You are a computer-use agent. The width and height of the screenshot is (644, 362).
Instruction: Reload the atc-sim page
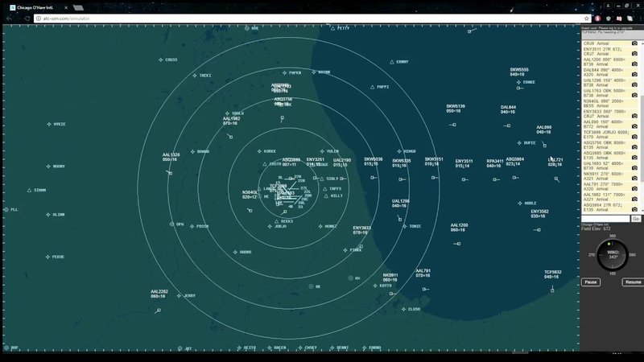pos(27,19)
